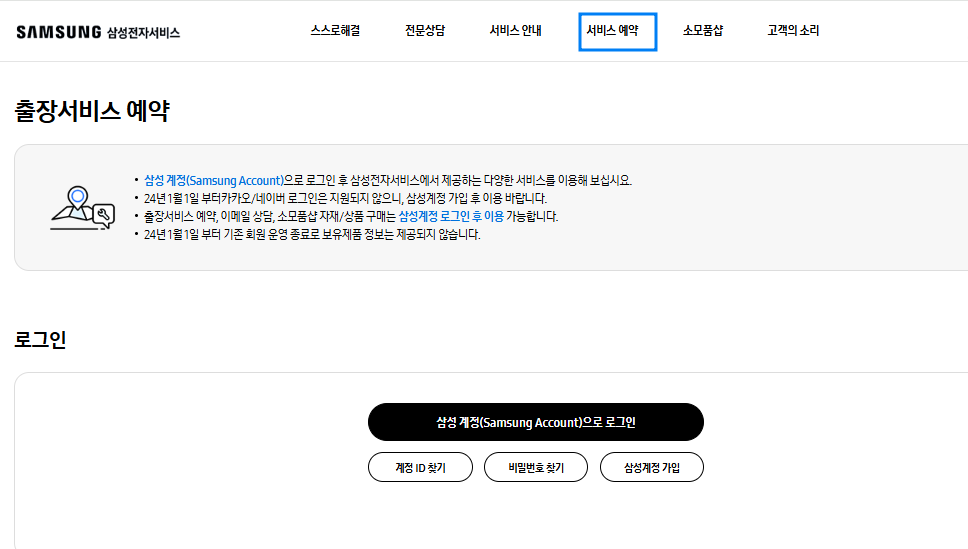Click the notice about 카카오/네이버 로그인
This screenshot has height=549, width=968.
pos(345,198)
